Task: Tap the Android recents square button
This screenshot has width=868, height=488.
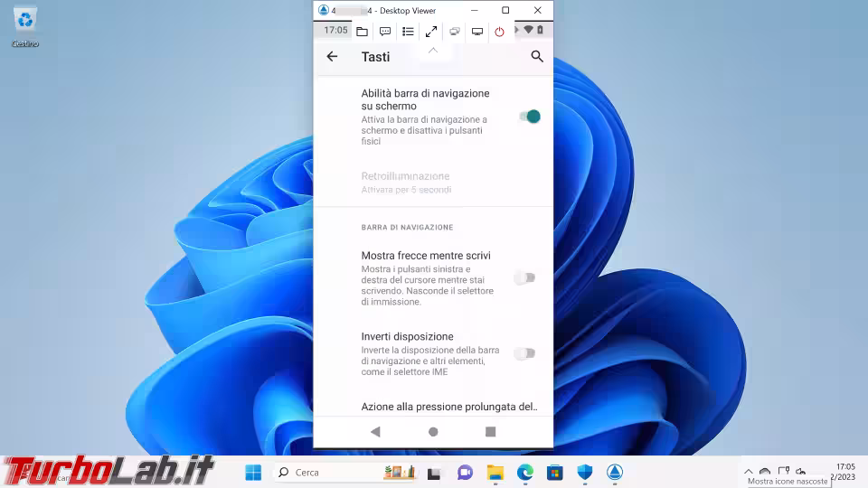Action: click(490, 432)
